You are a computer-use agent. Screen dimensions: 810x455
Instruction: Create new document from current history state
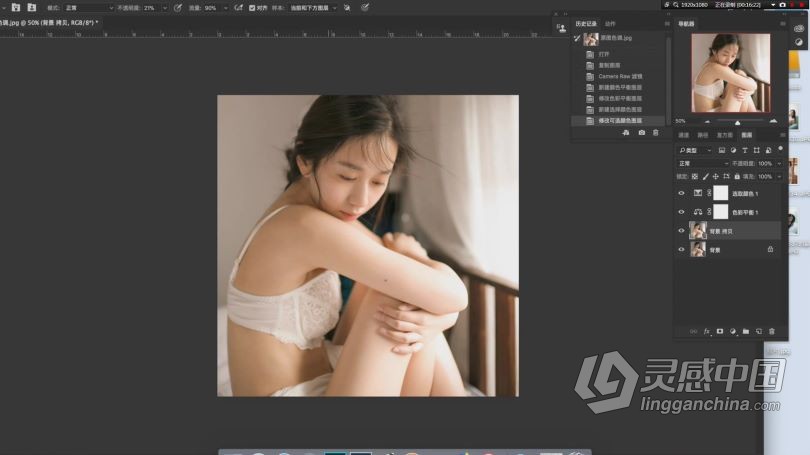tap(625, 132)
